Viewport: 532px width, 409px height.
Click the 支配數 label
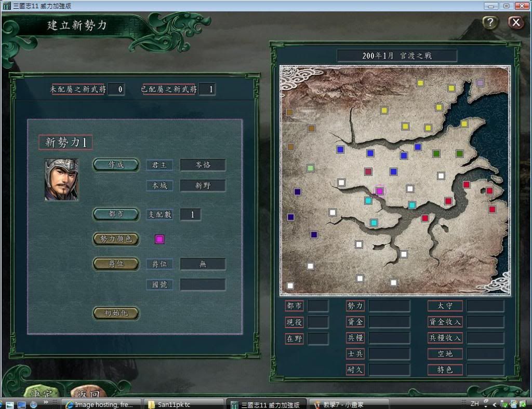click(159, 214)
